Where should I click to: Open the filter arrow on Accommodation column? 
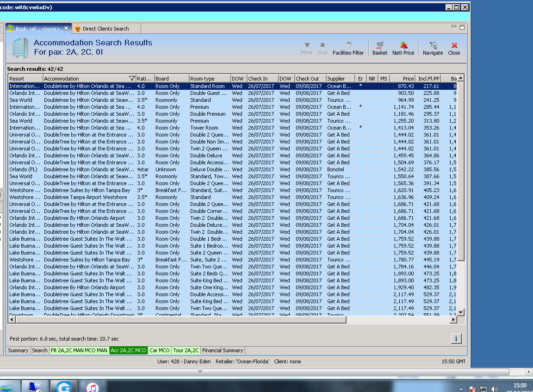(132, 79)
